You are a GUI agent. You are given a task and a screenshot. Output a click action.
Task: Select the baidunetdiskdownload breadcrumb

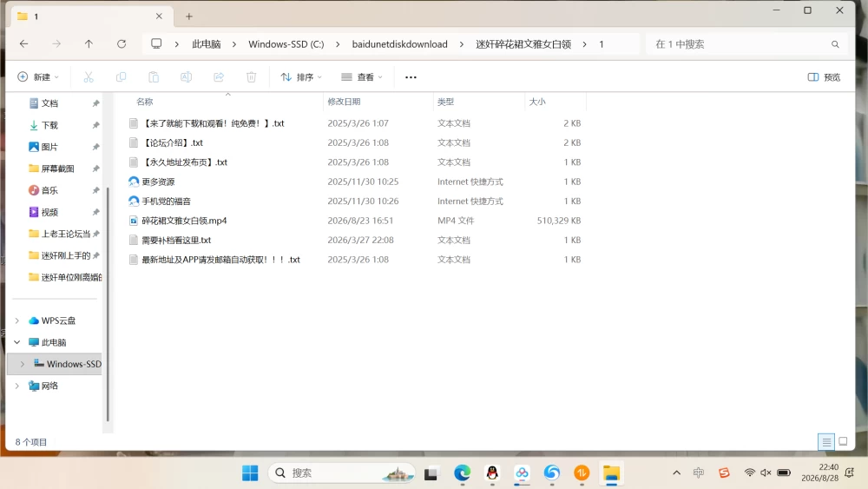[x=399, y=44]
